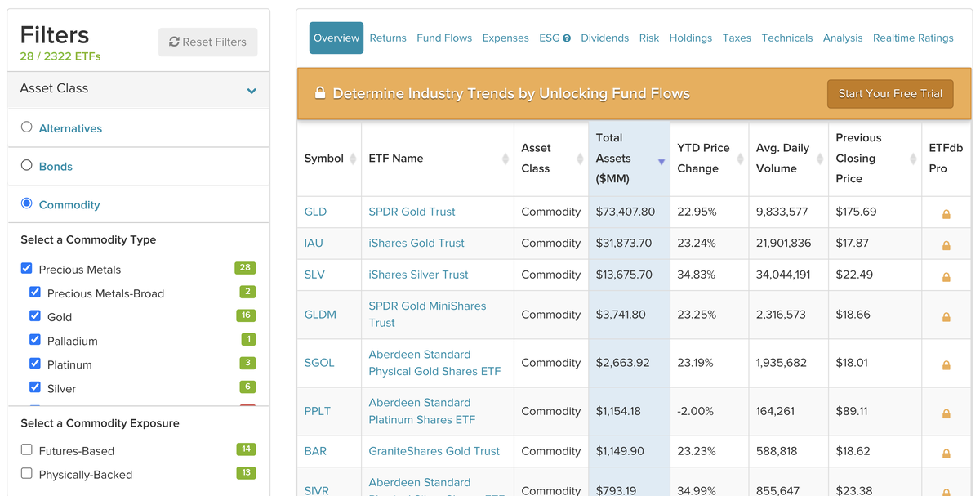980x496 pixels.
Task: Open GraniteShares Gold Trust link
Action: (434, 451)
